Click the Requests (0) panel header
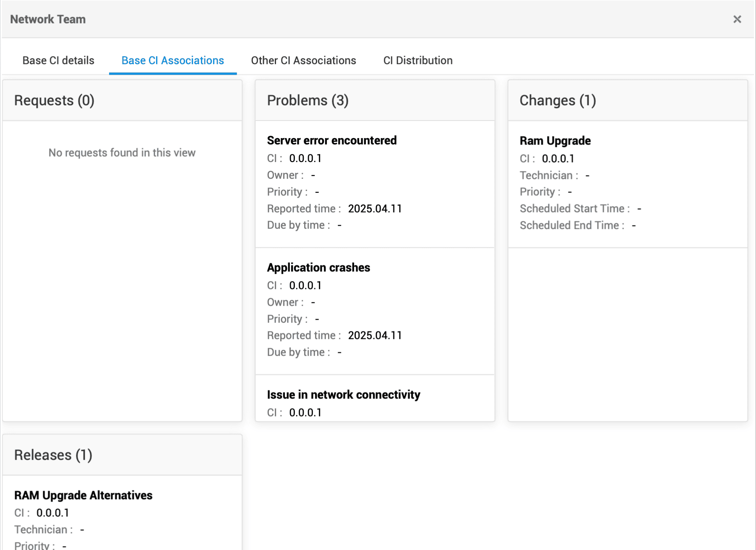 (x=54, y=100)
